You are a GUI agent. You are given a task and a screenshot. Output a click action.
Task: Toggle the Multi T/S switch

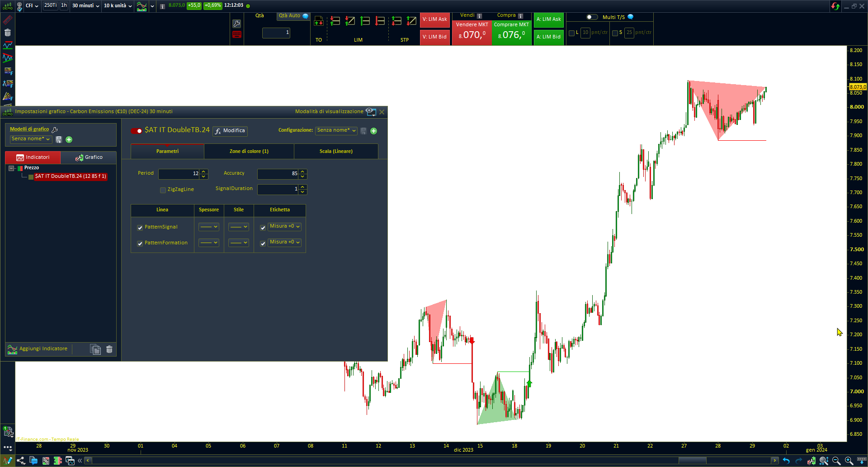click(x=592, y=17)
